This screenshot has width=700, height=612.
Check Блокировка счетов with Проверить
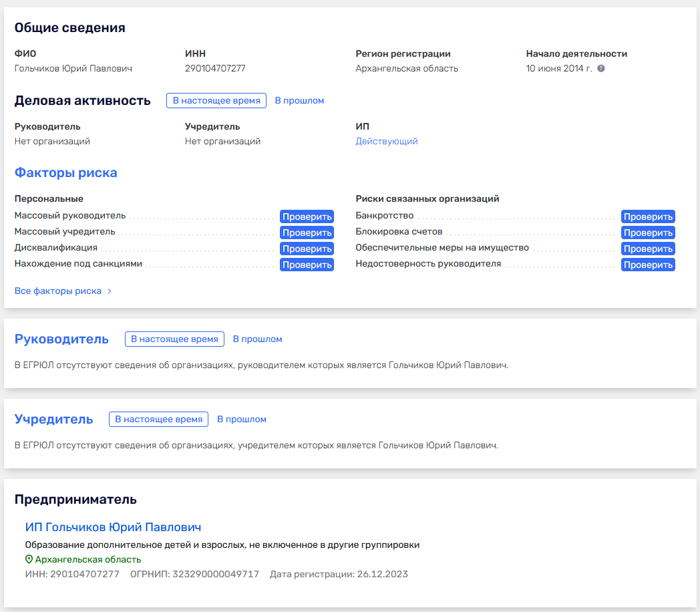648,232
